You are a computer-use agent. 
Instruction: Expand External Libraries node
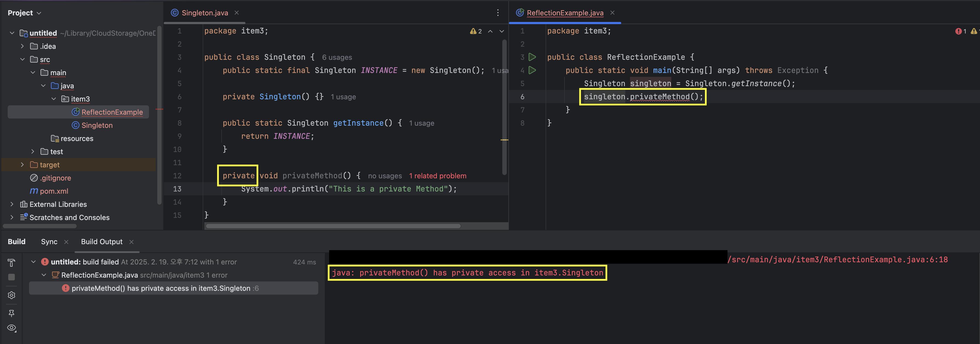pos(12,204)
